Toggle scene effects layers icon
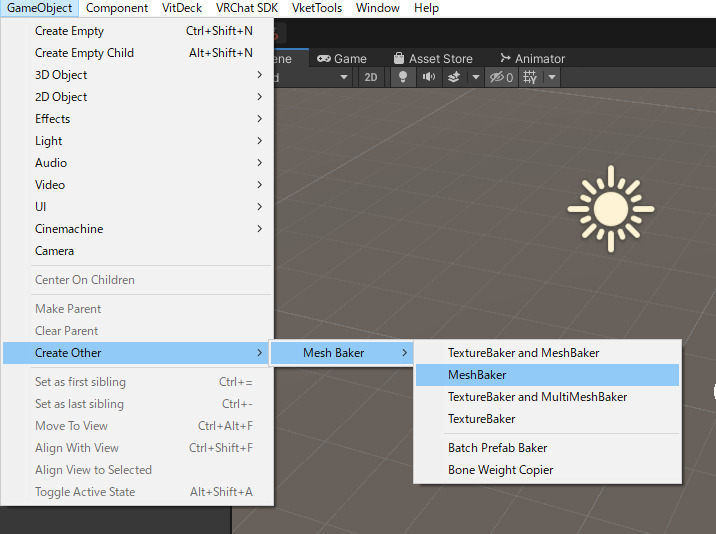Screen dimensions: 716x534 (x=454, y=77)
